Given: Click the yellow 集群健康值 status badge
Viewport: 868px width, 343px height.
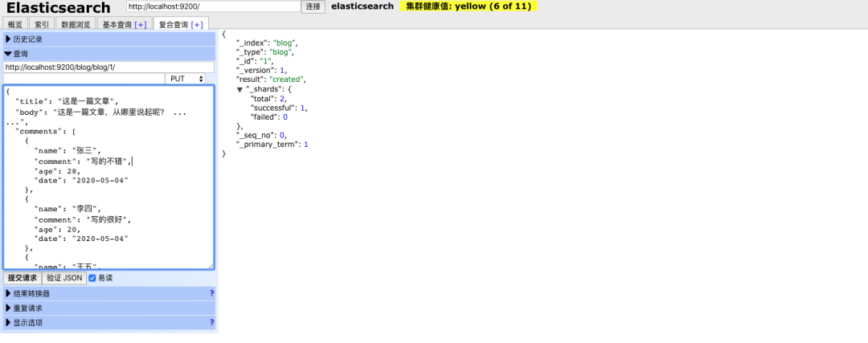Looking at the screenshot, I should (x=469, y=6).
